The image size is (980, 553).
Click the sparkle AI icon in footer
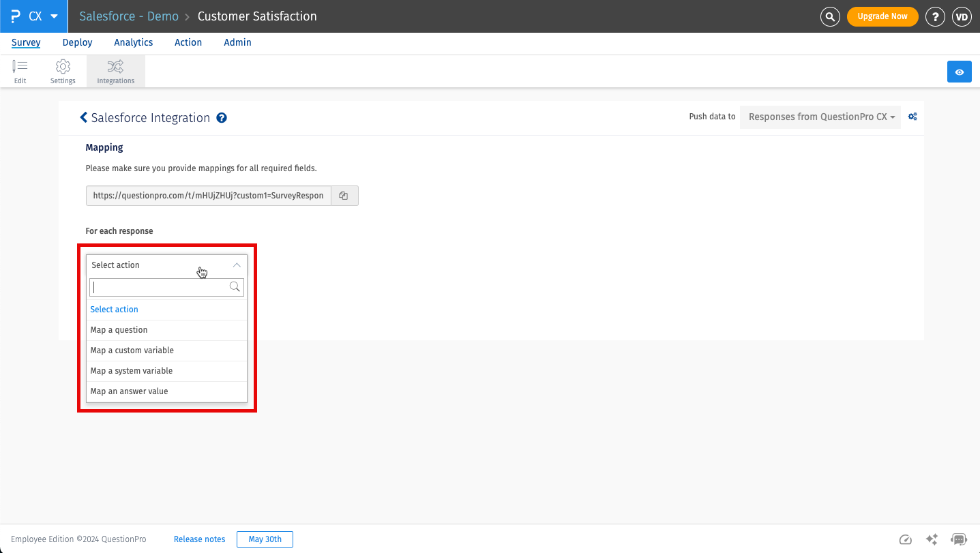click(932, 539)
